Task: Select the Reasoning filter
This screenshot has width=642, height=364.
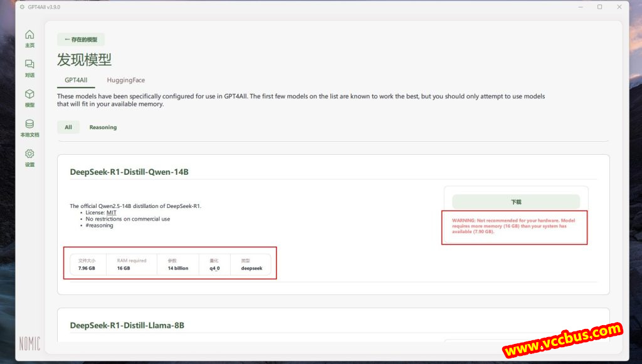Action: tap(103, 127)
